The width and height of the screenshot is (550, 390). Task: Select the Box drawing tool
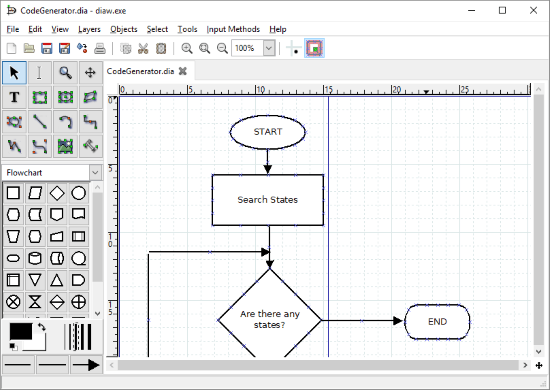[x=39, y=97]
